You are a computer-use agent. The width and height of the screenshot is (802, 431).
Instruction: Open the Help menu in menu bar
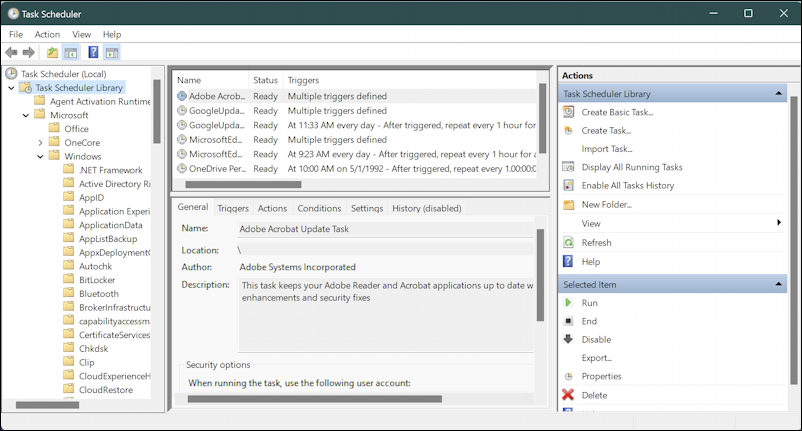point(112,34)
